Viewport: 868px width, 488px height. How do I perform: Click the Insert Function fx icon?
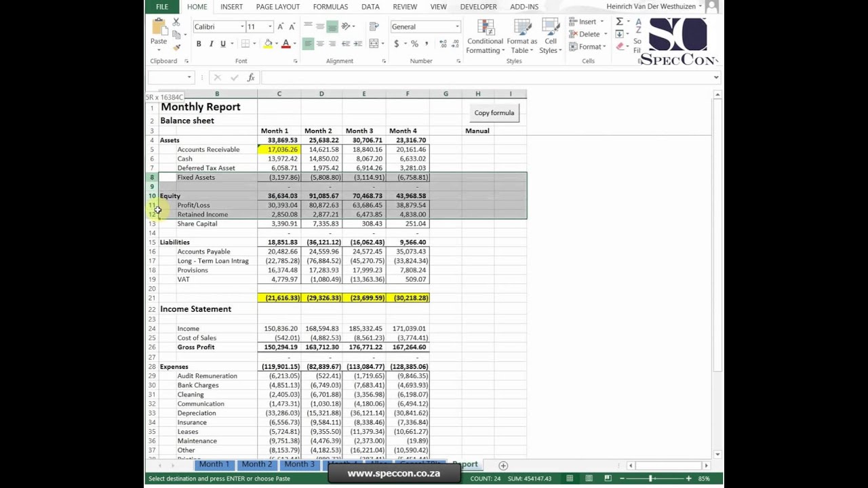click(x=251, y=77)
